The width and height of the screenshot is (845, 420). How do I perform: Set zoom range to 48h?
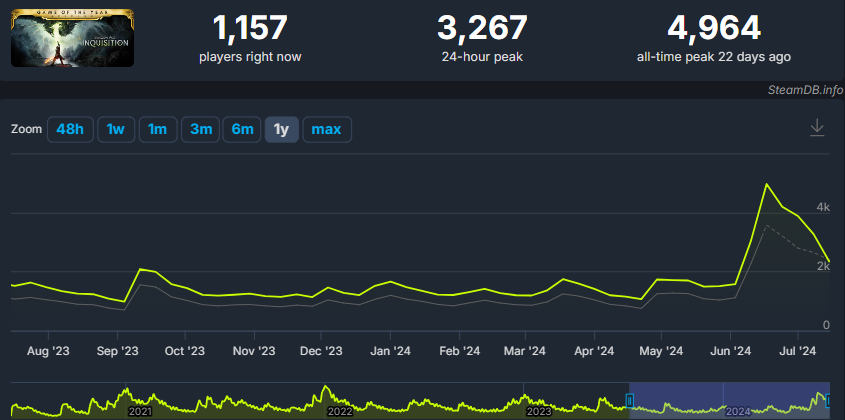point(69,129)
